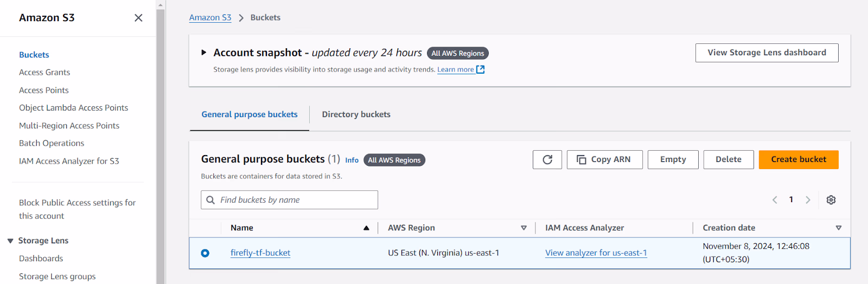The image size is (868, 284).
Task: Open Batch Operations in the sidebar
Action: (52, 143)
